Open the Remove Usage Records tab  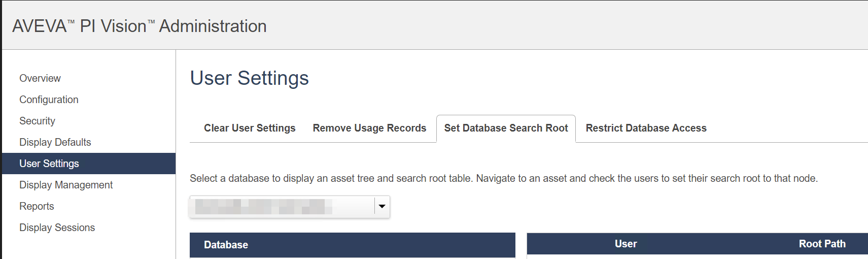click(x=369, y=128)
